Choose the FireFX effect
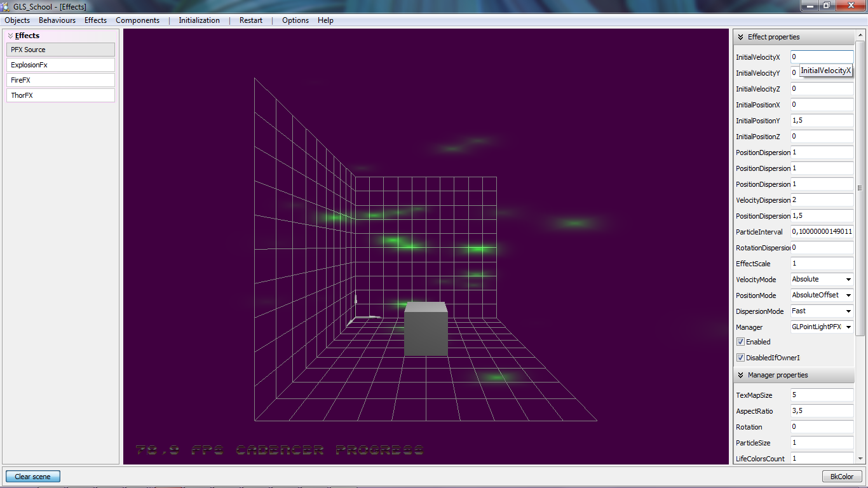This screenshot has height=488, width=868. pos(61,80)
